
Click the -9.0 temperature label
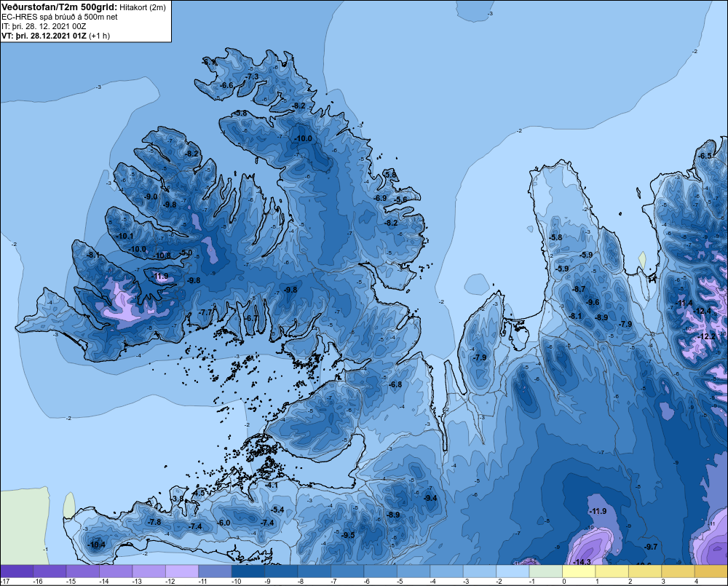[151, 197]
